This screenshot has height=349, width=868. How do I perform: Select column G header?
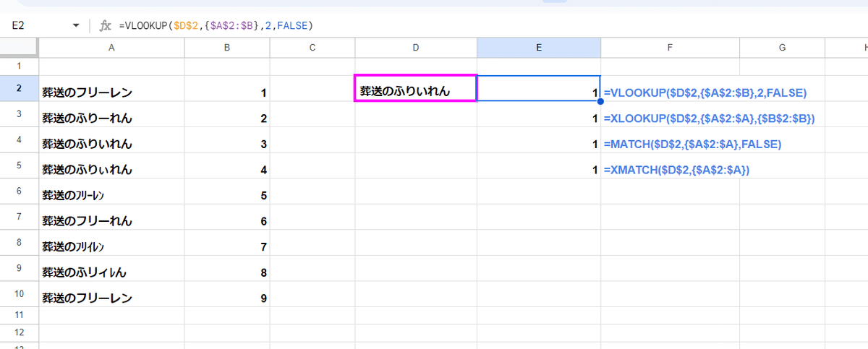(x=782, y=47)
